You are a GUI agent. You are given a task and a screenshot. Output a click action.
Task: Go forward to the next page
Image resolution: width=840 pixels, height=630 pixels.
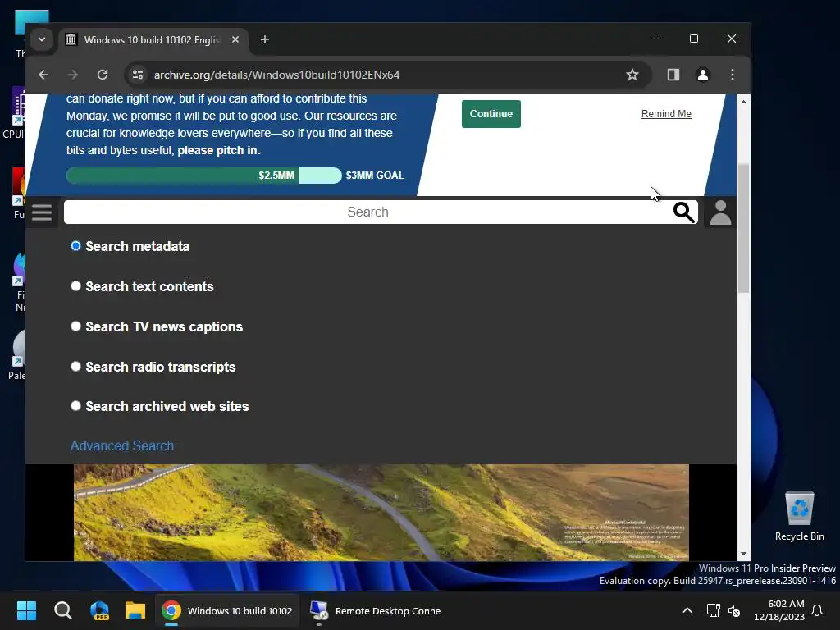(x=73, y=75)
